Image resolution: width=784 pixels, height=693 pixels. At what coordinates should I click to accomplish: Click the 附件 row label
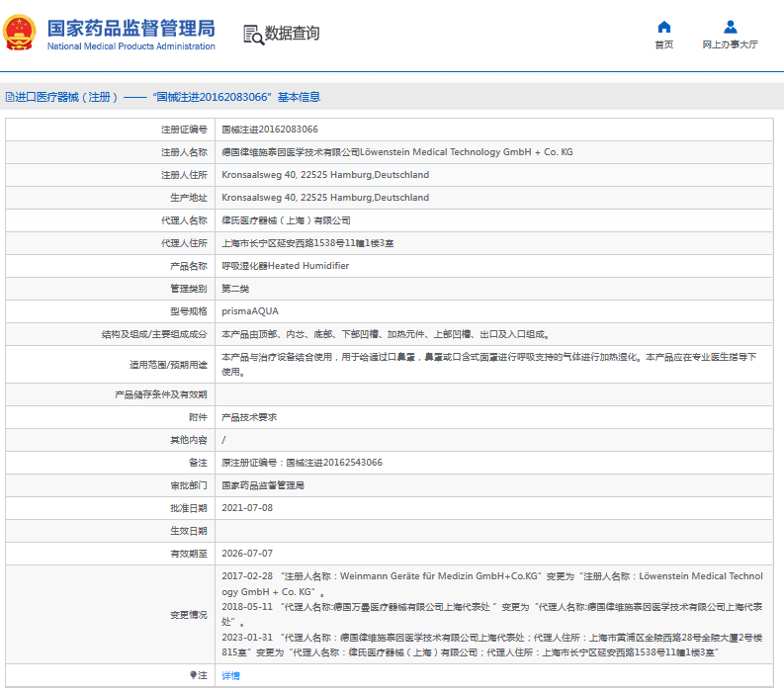click(x=198, y=417)
